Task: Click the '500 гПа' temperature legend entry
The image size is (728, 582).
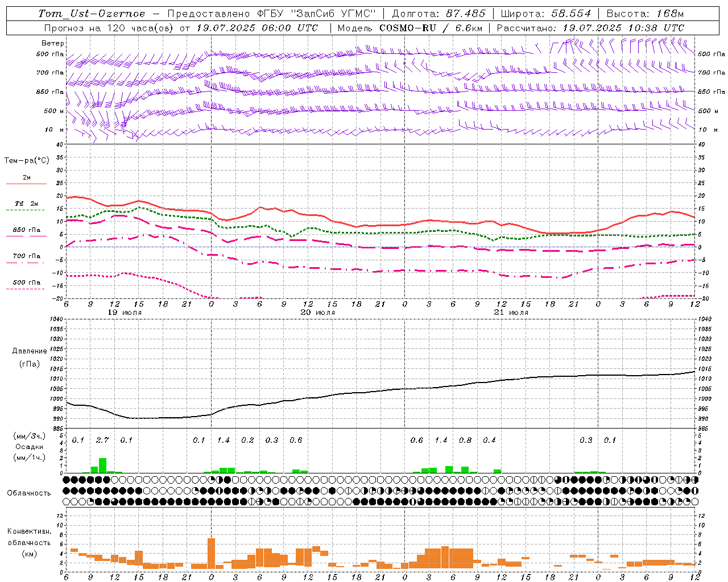Action: 27,282
